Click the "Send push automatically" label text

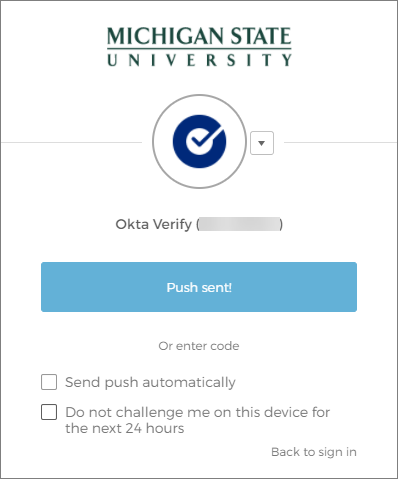(150, 382)
